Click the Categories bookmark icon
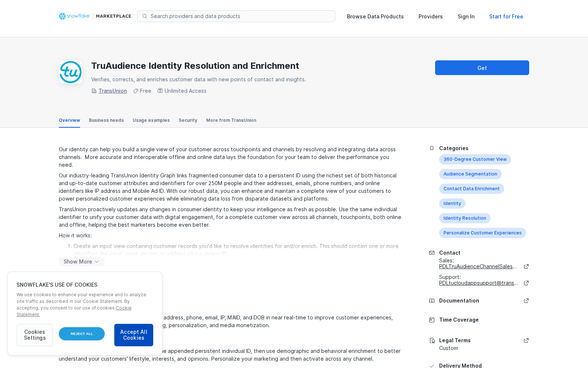588x368 pixels. pos(432,148)
